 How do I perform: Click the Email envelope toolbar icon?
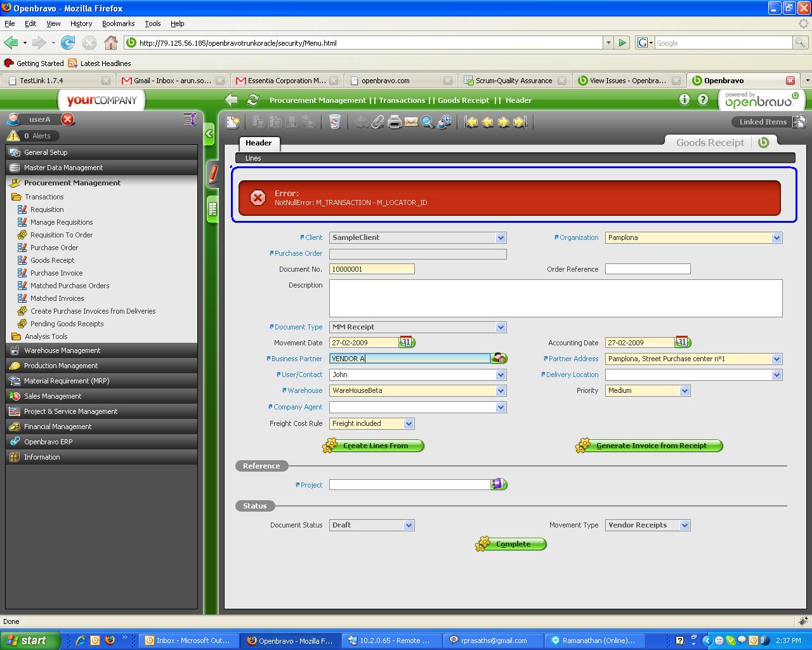click(x=411, y=122)
